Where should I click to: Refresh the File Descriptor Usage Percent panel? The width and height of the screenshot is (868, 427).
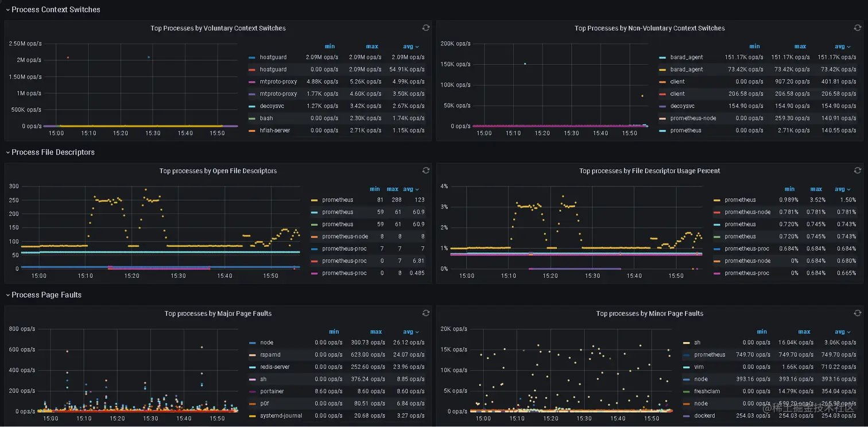coord(857,170)
